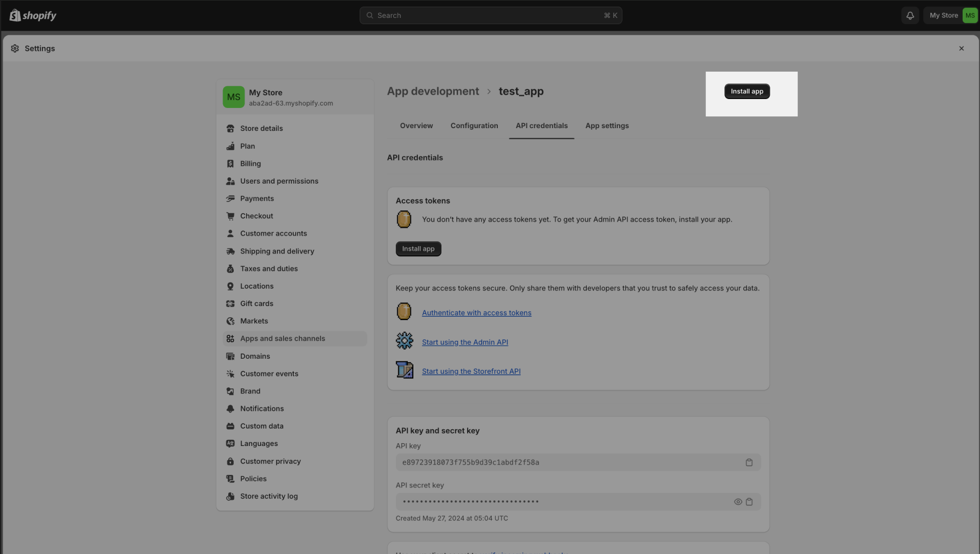This screenshot has height=554, width=980.
Task: Switch to the Configuration tab
Action: pyautogui.click(x=474, y=126)
